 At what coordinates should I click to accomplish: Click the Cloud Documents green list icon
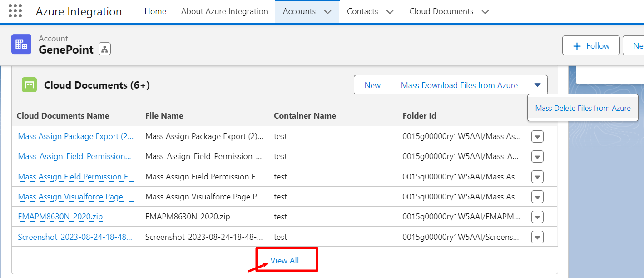(x=29, y=85)
